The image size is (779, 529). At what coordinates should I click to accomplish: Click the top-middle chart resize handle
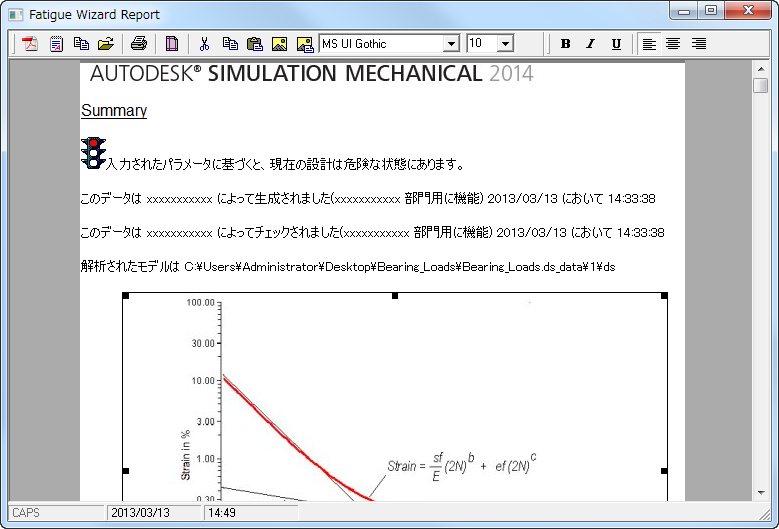pyautogui.click(x=395, y=296)
